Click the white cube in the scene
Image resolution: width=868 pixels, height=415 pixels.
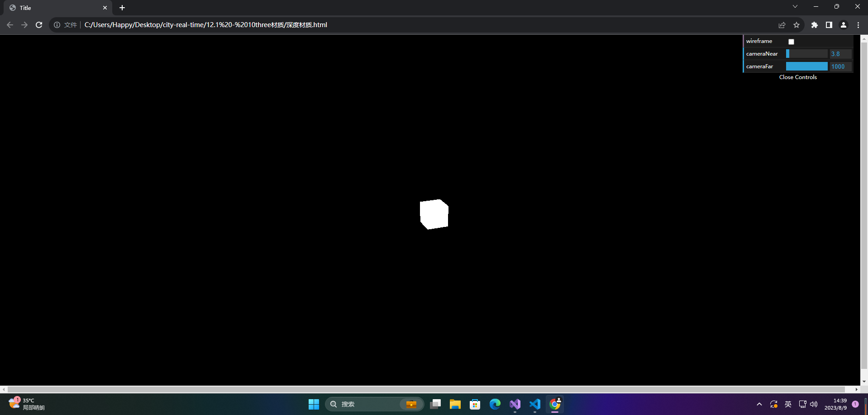point(434,214)
